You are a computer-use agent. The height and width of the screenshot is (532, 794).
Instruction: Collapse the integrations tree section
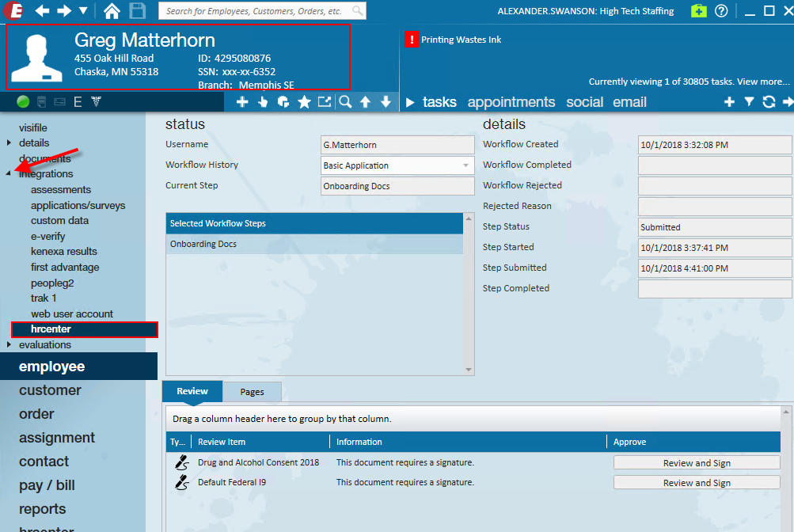9,174
